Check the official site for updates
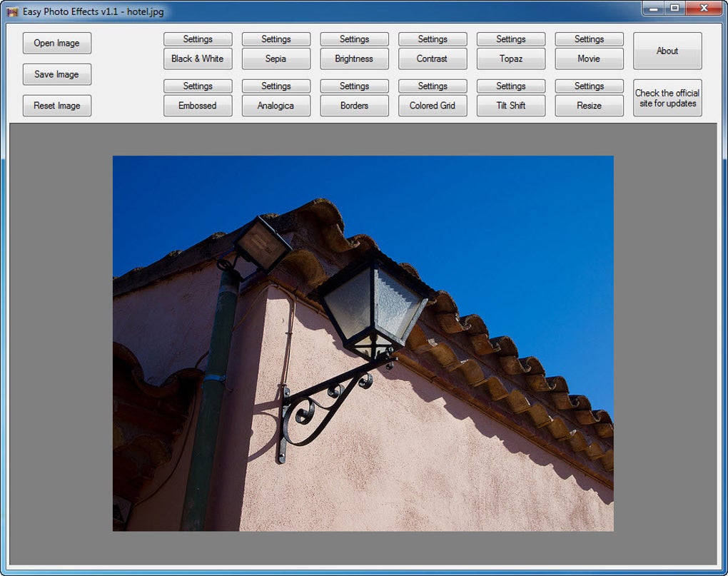The width and height of the screenshot is (728, 576). [x=667, y=98]
